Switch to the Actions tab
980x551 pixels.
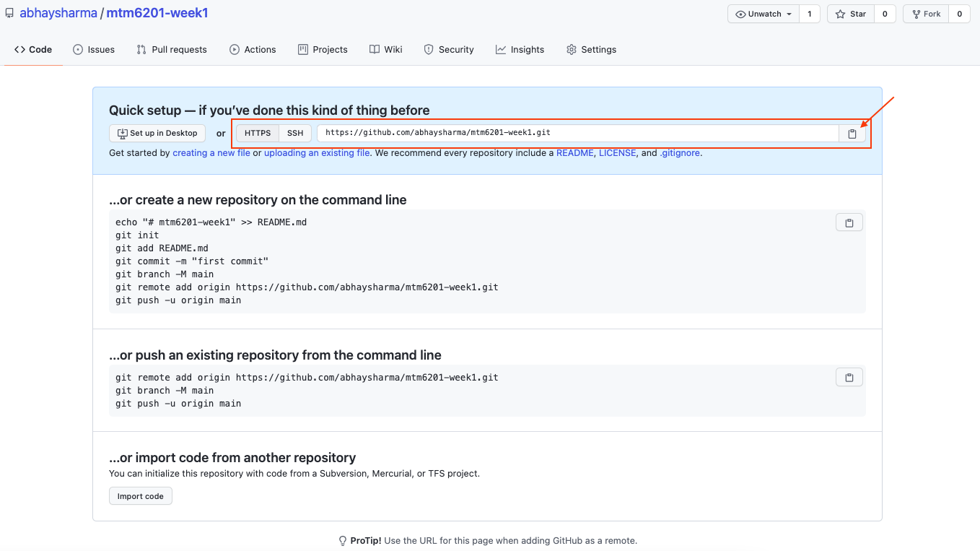[x=253, y=49]
